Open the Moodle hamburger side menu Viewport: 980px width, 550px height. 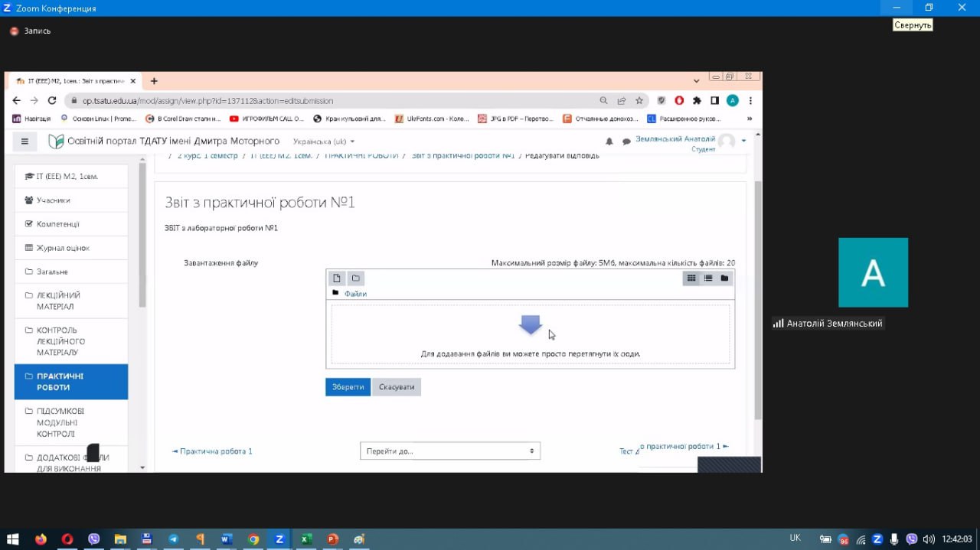click(24, 142)
